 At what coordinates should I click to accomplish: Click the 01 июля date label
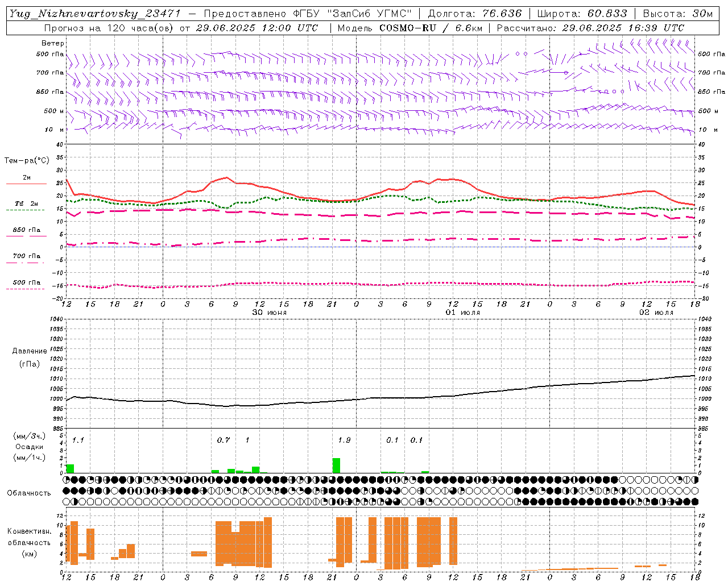coord(463,313)
